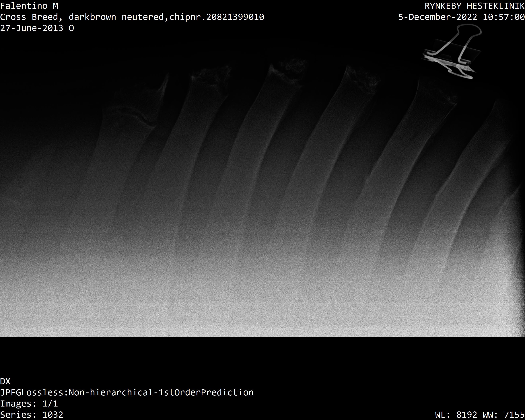This screenshot has height=420, width=525.
Task: Click the 'Series: 1032' label
Action: (x=32, y=415)
